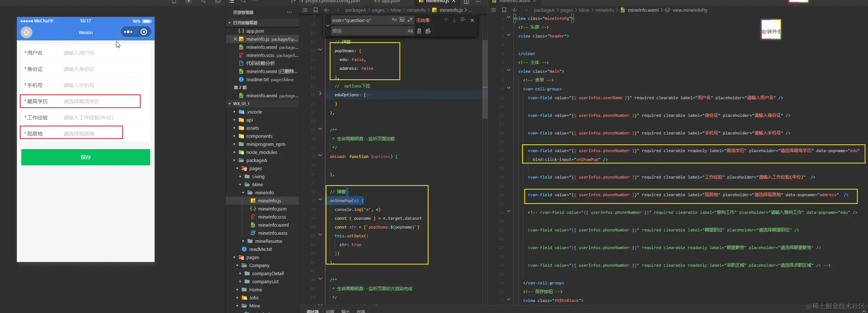
Task: Navigate back arrow in mineInfo.js editor
Action: (327, 10)
